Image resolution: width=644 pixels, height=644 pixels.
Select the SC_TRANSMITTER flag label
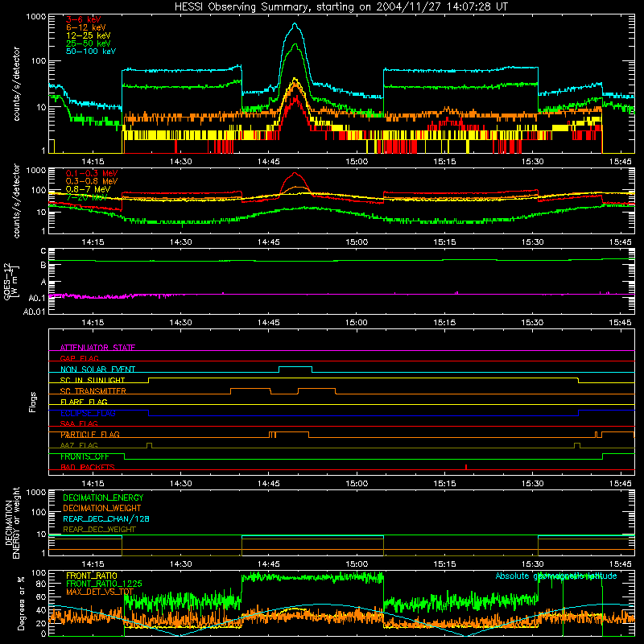pyautogui.click(x=93, y=391)
